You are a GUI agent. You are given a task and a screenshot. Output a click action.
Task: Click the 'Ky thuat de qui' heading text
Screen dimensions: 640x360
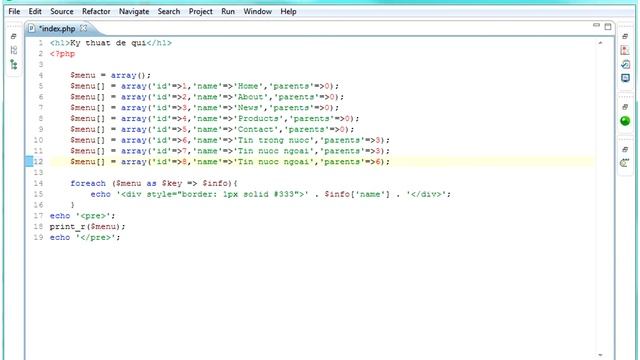(108, 43)
